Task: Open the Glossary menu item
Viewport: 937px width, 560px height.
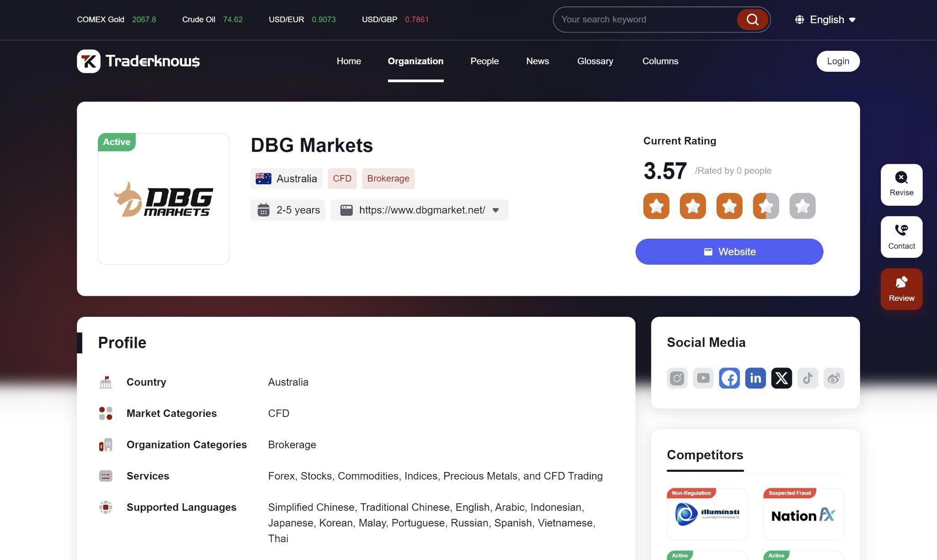Action: click(x=595, y=61)
